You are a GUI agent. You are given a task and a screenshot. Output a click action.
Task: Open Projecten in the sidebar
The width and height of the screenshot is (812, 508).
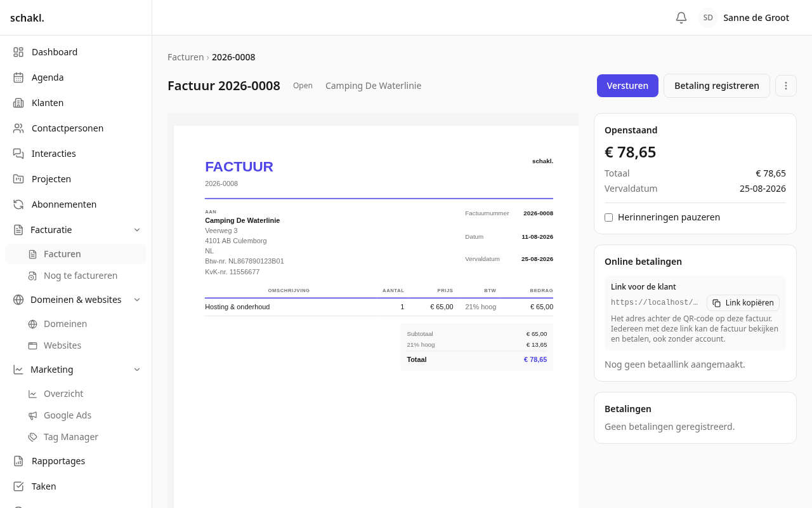(x=75, y=179)
